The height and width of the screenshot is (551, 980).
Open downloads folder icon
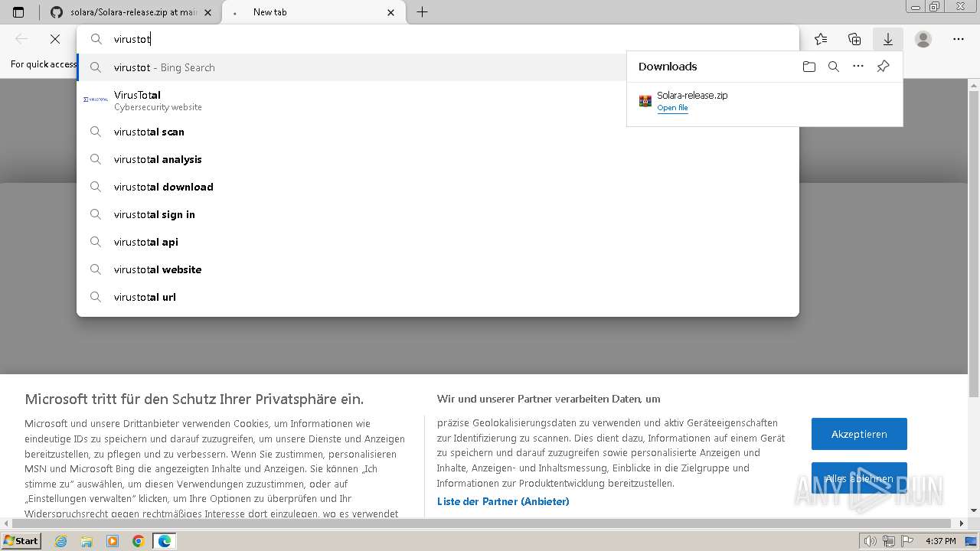point(809,67)
